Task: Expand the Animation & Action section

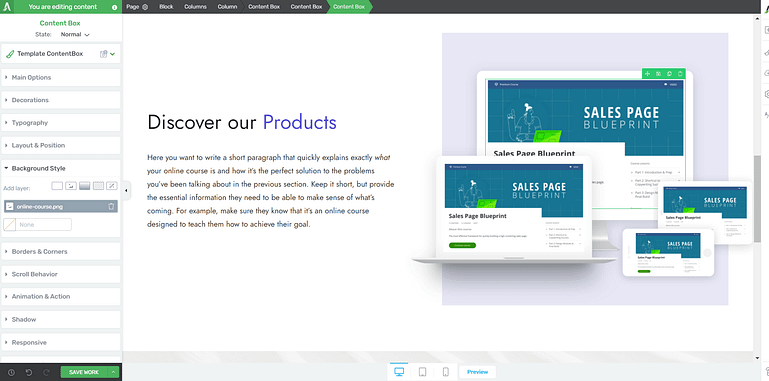Action: (61, 297)
